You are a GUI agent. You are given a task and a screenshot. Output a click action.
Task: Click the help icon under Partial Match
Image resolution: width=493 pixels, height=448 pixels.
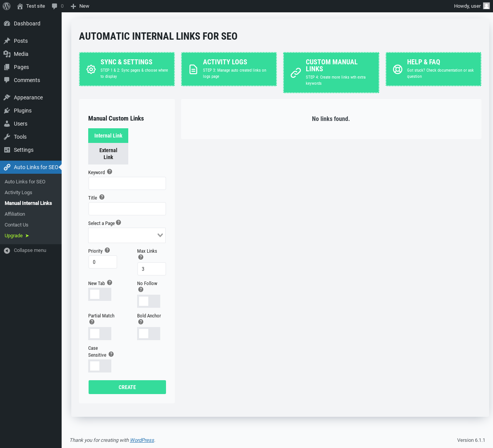(92, 322)
